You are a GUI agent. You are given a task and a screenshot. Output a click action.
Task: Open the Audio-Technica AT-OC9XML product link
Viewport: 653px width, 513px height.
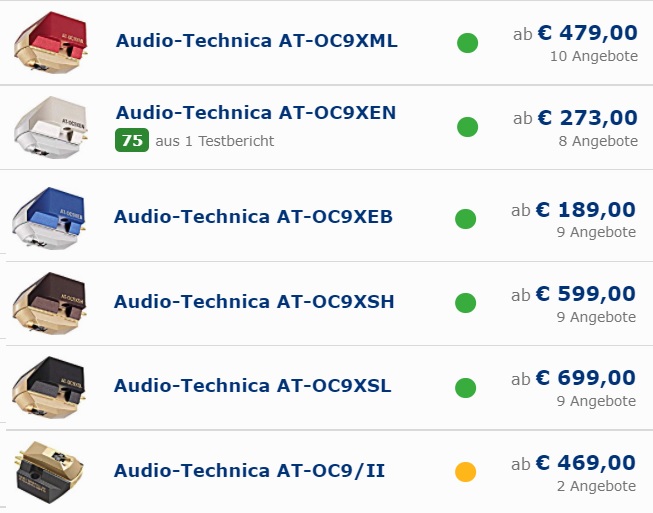point(257,41)
